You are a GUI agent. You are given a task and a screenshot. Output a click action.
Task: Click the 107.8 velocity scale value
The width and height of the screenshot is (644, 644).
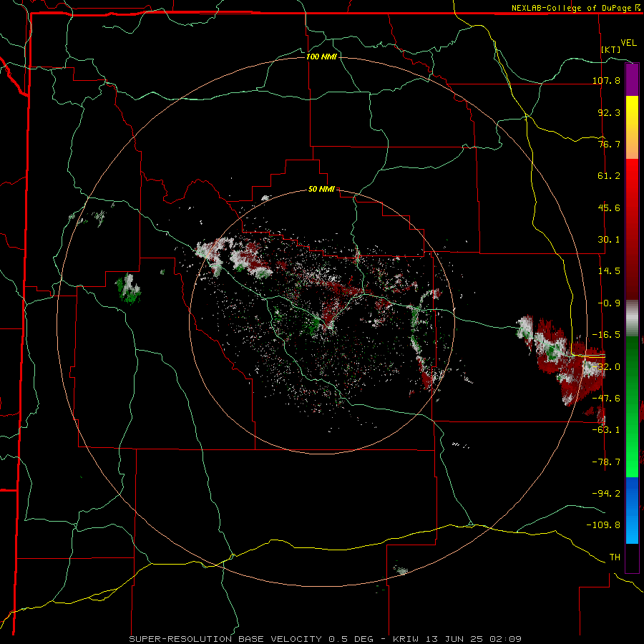pyautogui.click(x=606, y=80)
